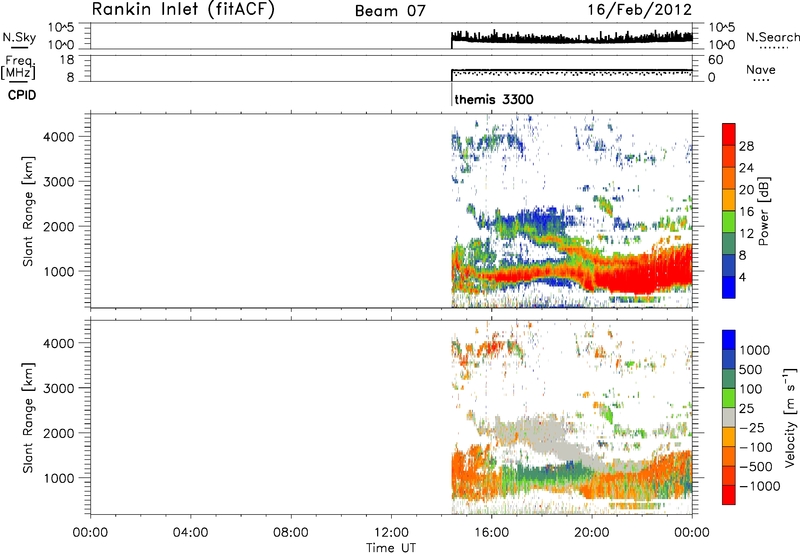Screen dimensions: 800x554
Task: Click the '60' Nave axis value
Action: click(x=715, y=60)
